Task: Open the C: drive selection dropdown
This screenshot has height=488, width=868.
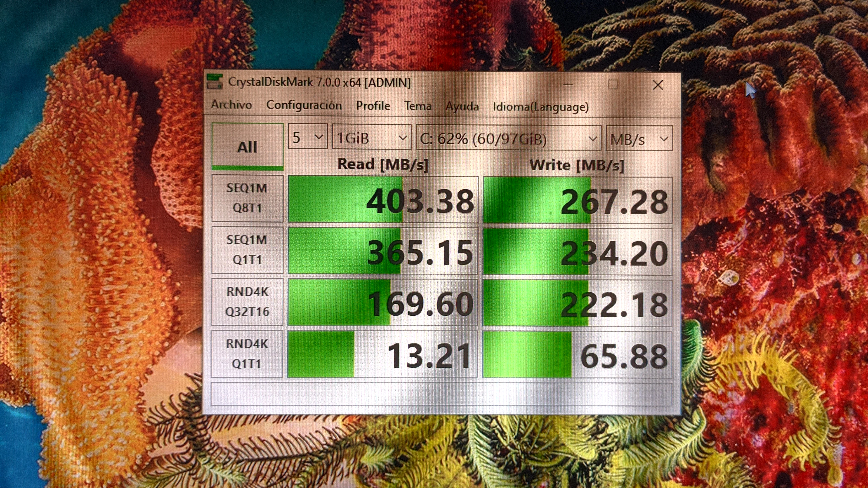Action: pos(508,138)
